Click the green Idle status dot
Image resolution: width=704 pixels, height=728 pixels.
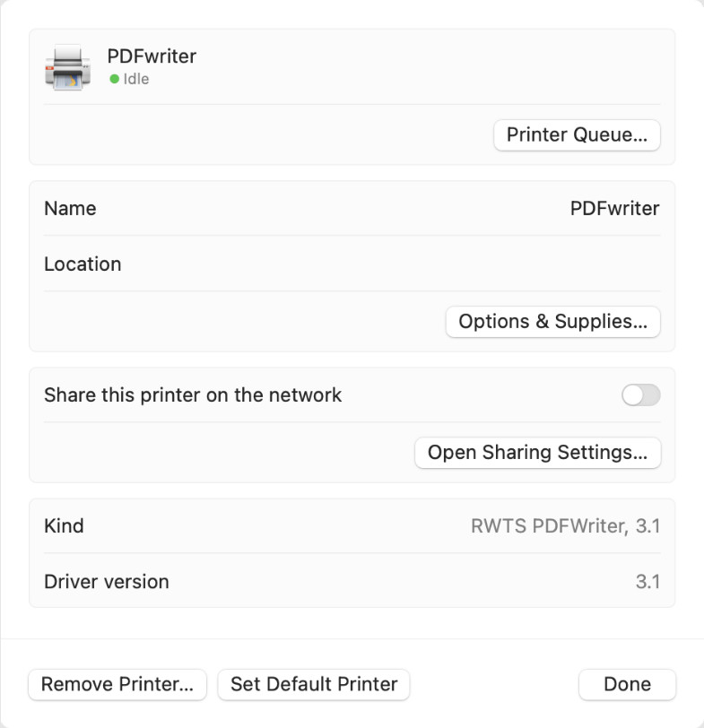tap(114, 79)
